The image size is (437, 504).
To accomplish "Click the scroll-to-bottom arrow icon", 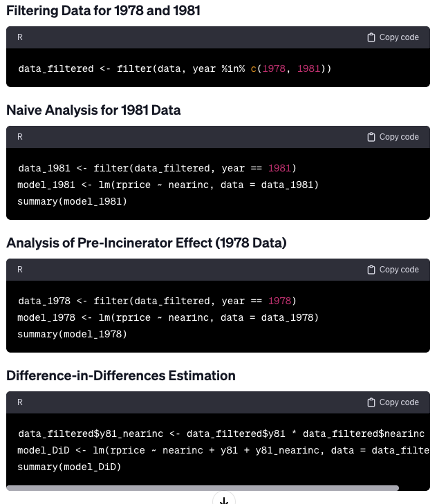I will 224,501.
